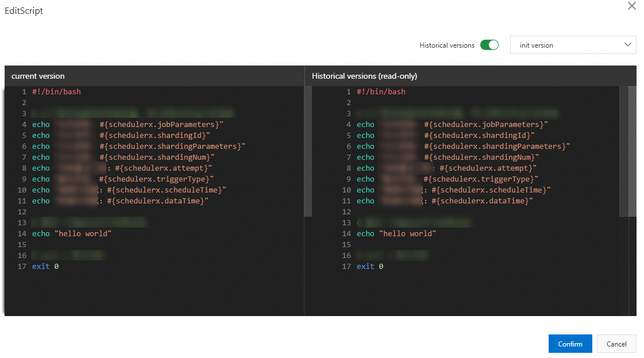Open the init version dropdown
This screenshot has width=644, height=358.
(573, 45)
